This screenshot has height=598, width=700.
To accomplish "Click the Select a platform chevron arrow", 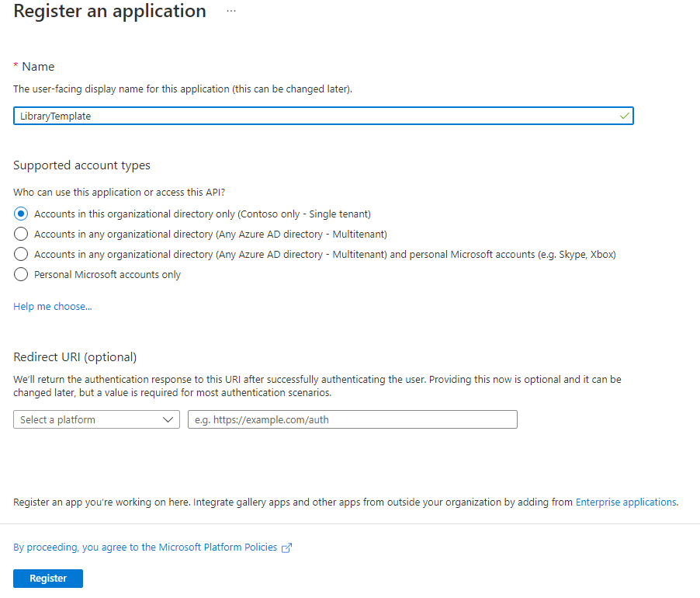I will [x=168, y=419].
